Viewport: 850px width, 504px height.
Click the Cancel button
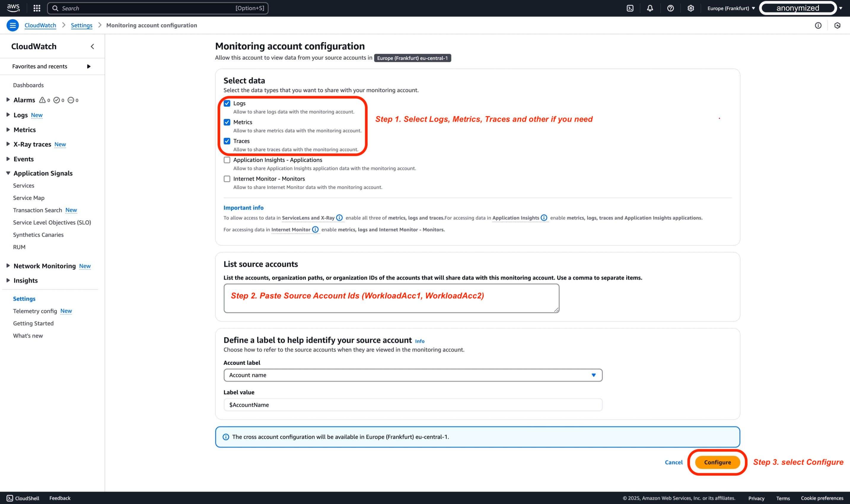673,462
